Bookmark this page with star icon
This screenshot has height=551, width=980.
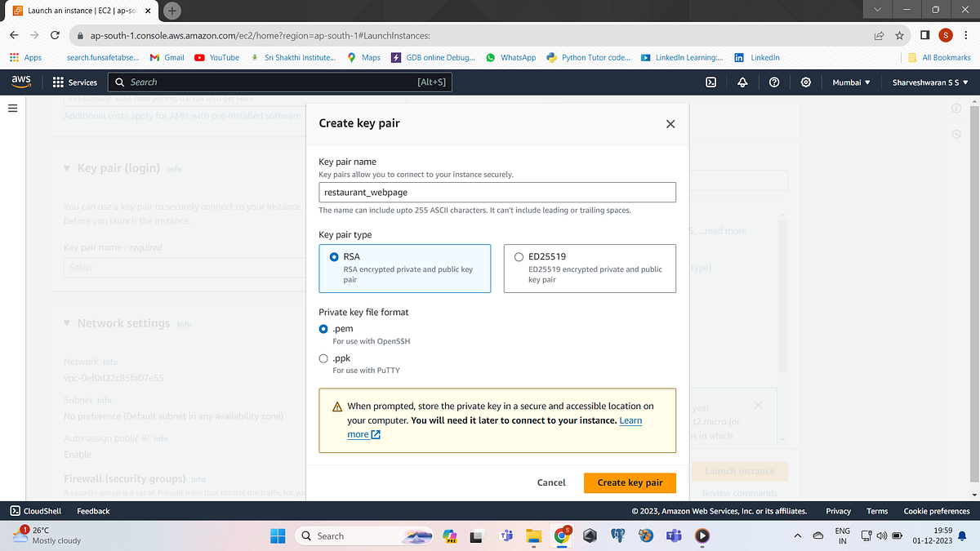click(899, 36)
